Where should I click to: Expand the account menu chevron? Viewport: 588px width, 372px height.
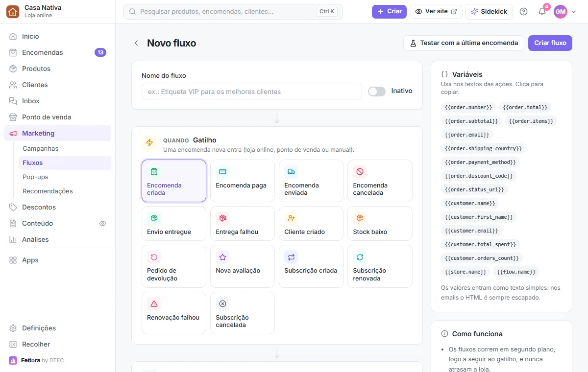[574, 12]
